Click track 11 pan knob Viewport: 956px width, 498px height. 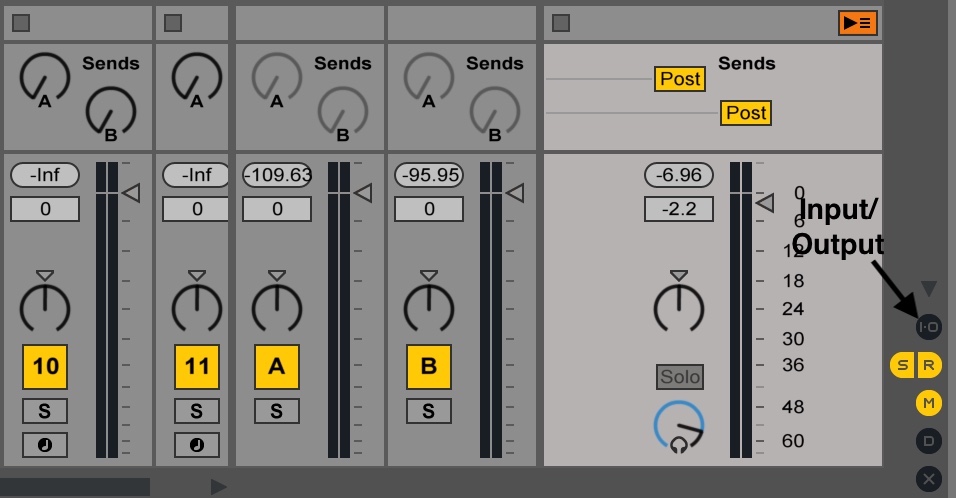pos(197,308)
